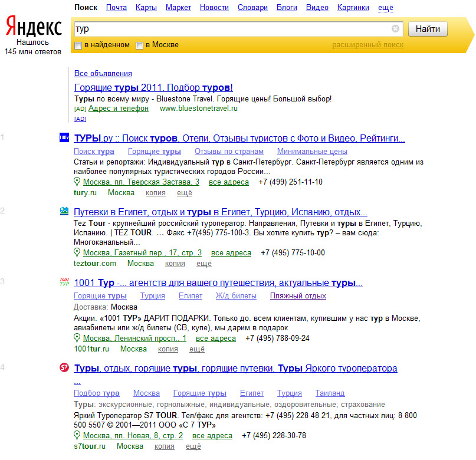The width and height of the screenshot is (476, 460).
Task: Open the Почта service tab
Action: [x=116, y=8]
